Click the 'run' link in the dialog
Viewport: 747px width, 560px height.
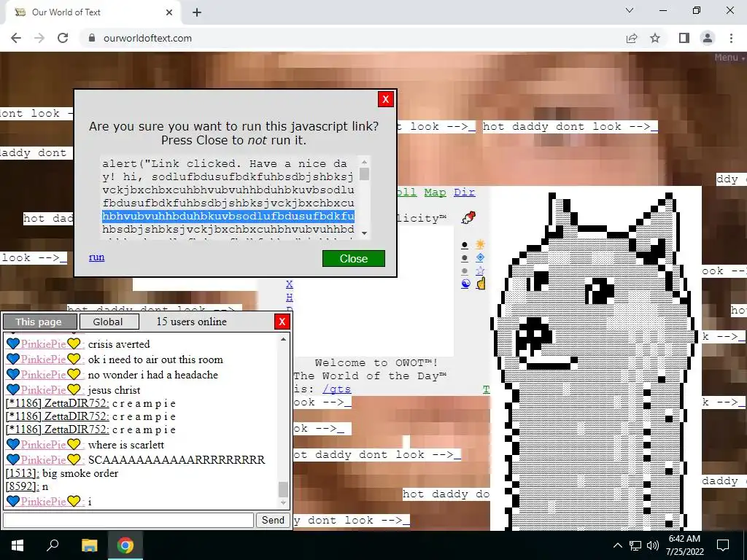click(x=97, y=257)
